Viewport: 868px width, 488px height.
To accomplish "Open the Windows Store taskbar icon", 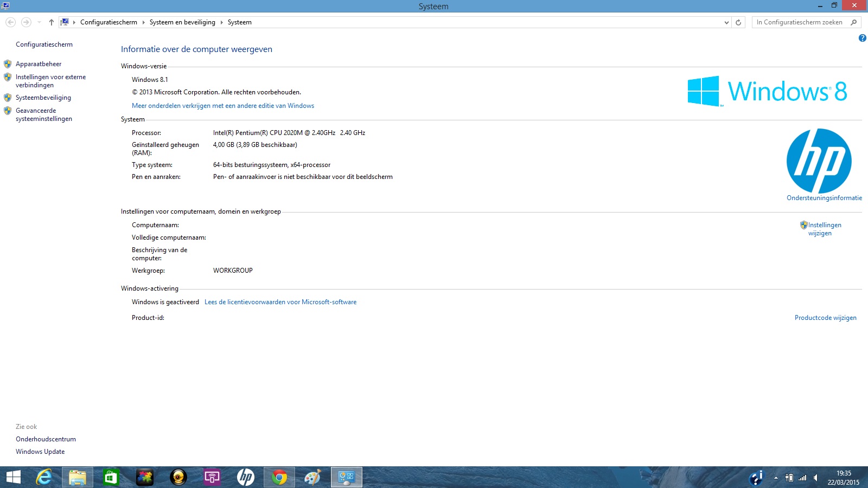I will pos(111,477).
